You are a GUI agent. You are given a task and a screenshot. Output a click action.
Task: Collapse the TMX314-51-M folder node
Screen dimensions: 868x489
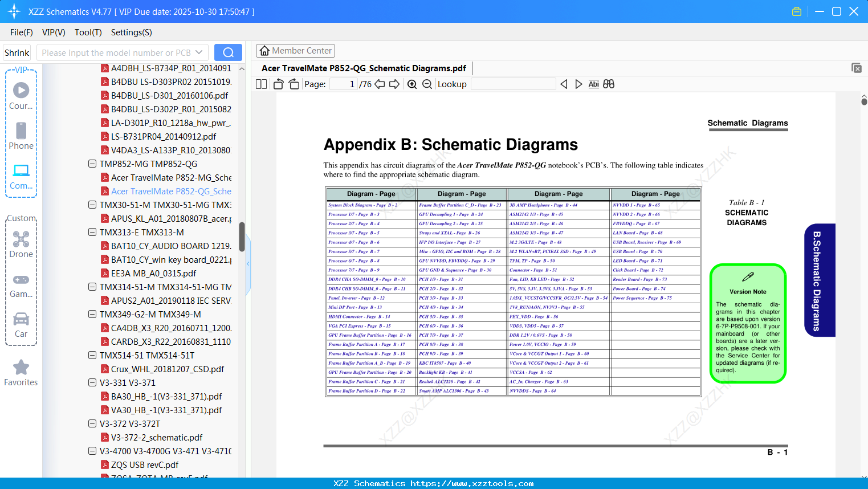coord(92,287)
